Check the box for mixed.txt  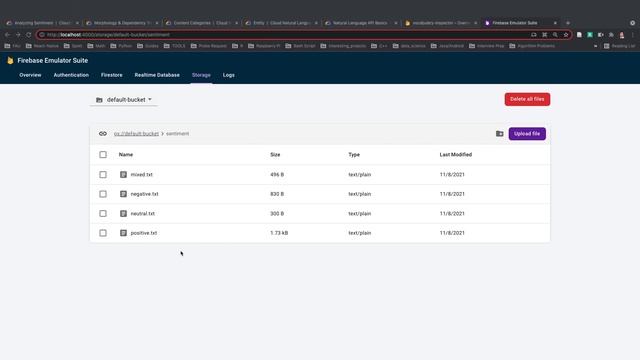click(x=103, y=174)
